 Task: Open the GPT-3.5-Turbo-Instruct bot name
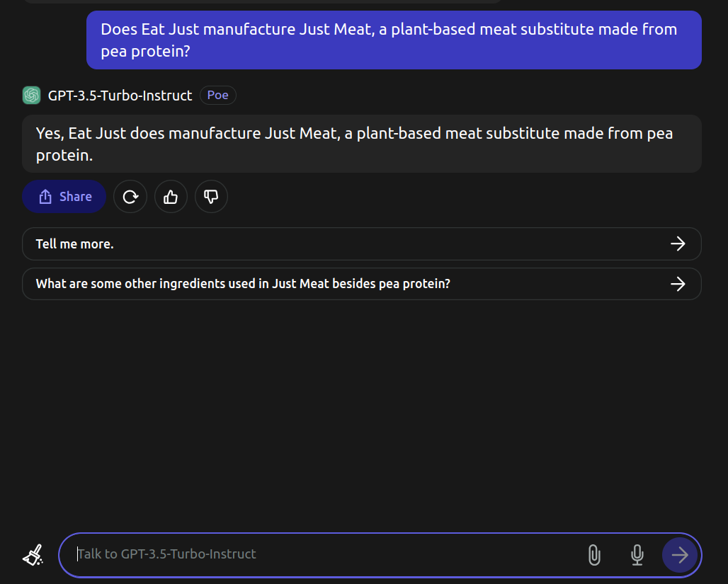120,96
